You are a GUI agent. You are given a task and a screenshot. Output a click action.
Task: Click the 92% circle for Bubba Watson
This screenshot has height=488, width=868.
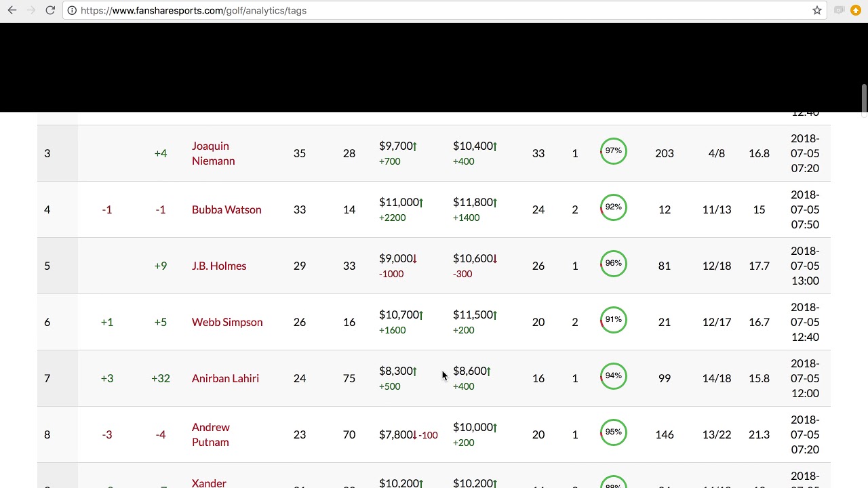[613, 207]
